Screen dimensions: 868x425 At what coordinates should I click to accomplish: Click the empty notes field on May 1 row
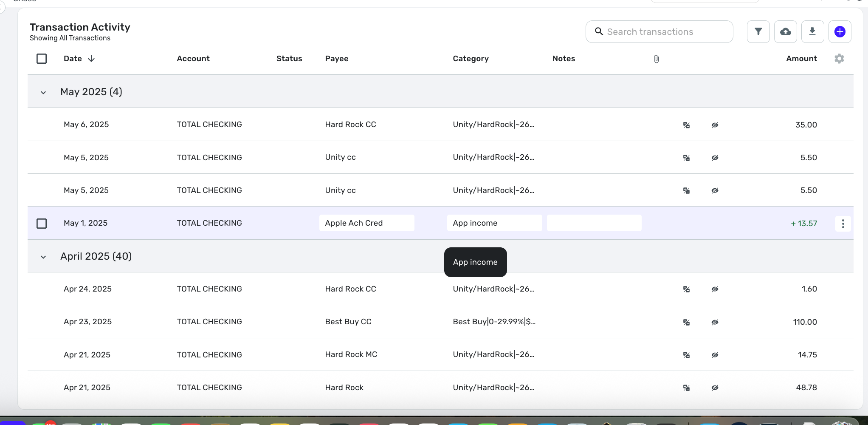(x=594, y=223)
